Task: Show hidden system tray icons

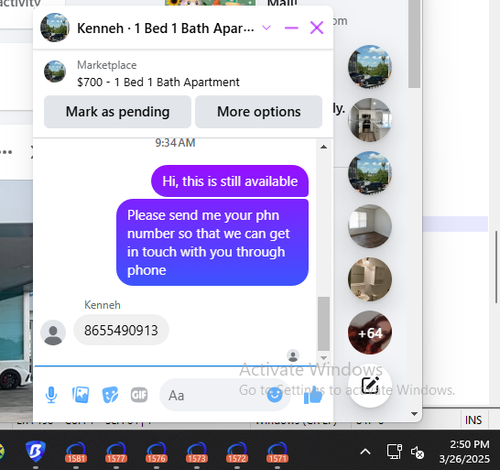Action: [x=365, y=452]
